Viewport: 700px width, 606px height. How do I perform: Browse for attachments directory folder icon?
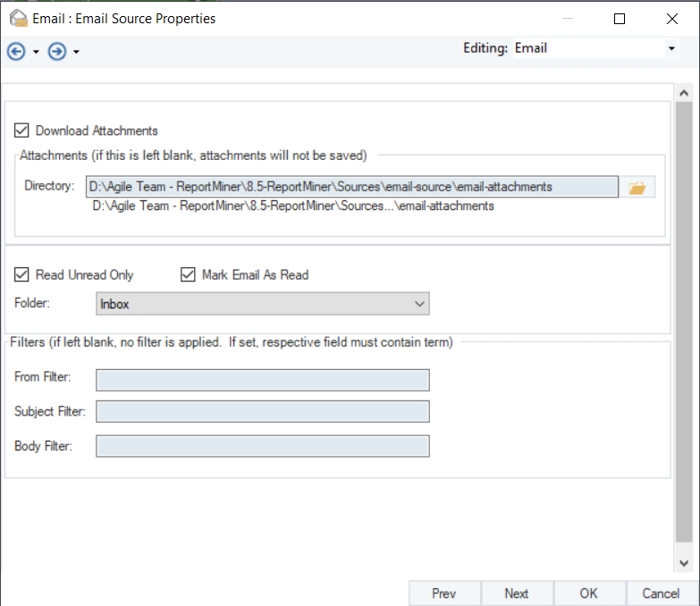[637, 188]
